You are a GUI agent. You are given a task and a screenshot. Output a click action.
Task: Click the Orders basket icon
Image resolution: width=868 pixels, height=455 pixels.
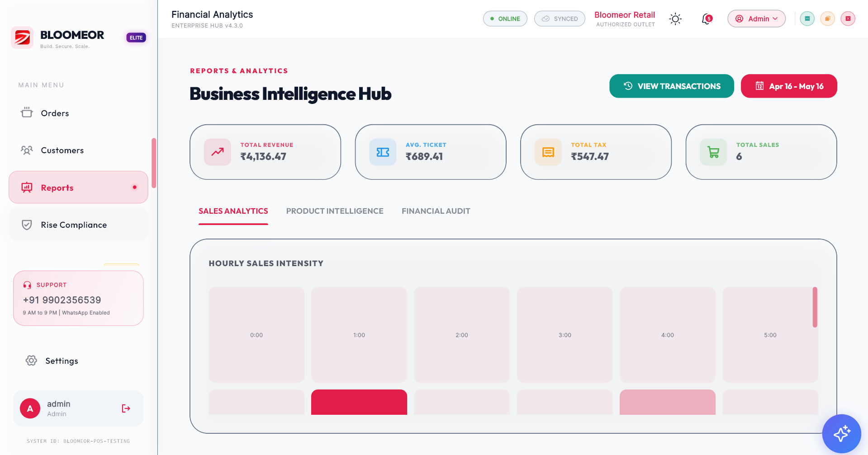point(27,113)
